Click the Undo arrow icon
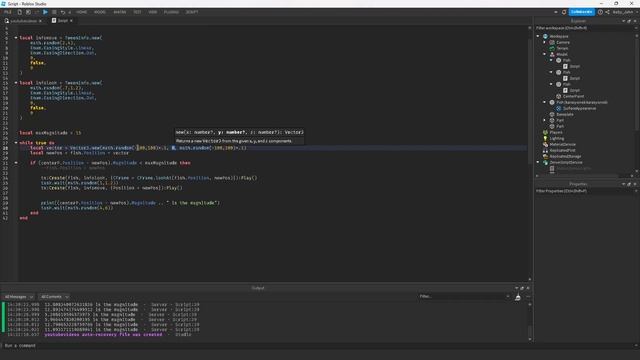This screenshot has width=640, height=360. pyautogui.click(x=63, y=12)
